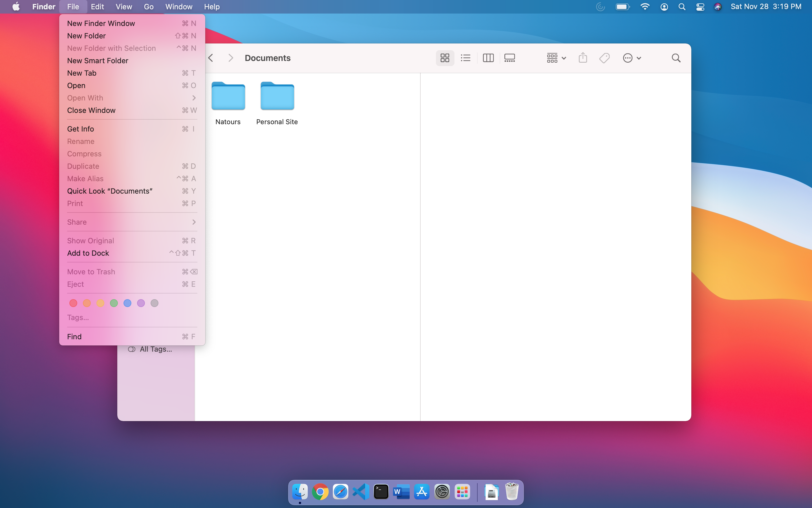Viewport: 812px width, 508px height.
Task: Open the Go menu
Action: [x=149, y=7]
